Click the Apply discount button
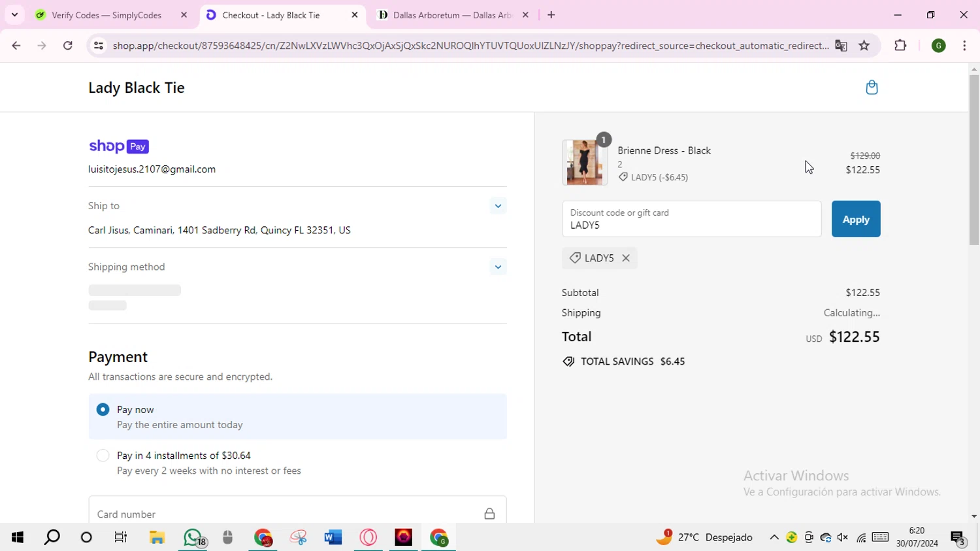The width and height of the screenshot is (980, 551). coord(856,219)
